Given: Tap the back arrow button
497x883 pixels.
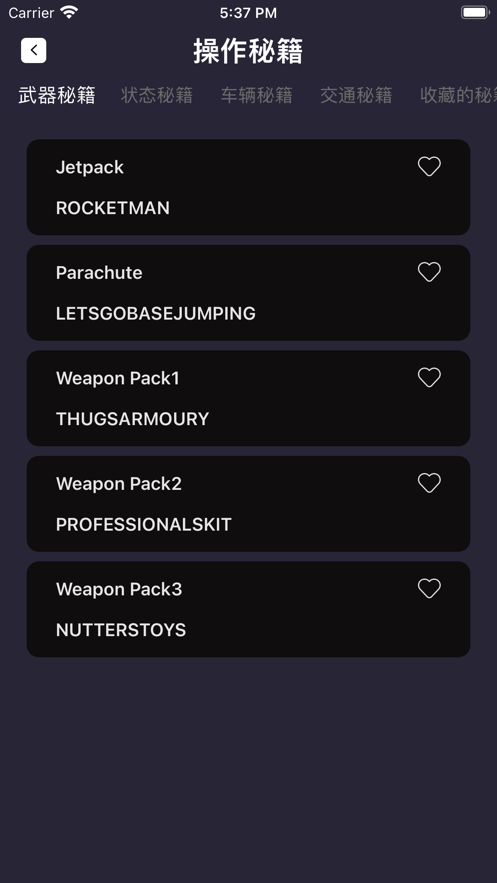Looking at the screenshot, I should click(x=34, y=51).
